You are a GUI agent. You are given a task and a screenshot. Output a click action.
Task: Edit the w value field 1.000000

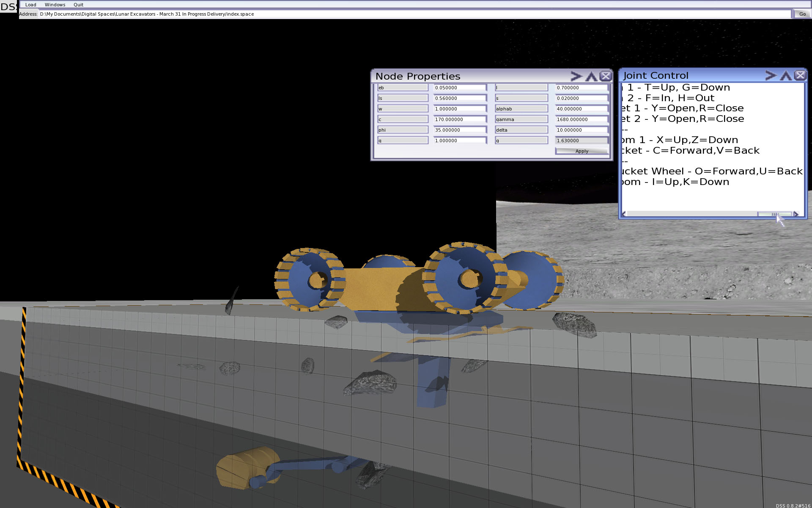point(460,109)
